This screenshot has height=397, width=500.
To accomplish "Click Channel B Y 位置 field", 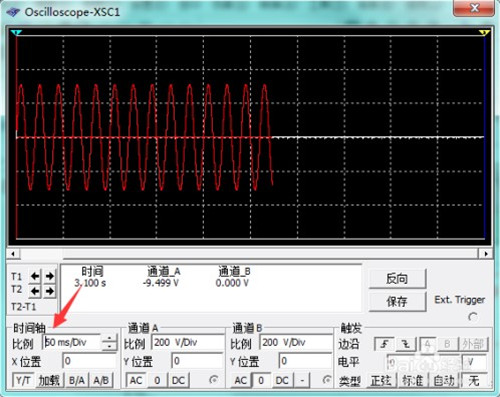I will [x=305, y=361].
